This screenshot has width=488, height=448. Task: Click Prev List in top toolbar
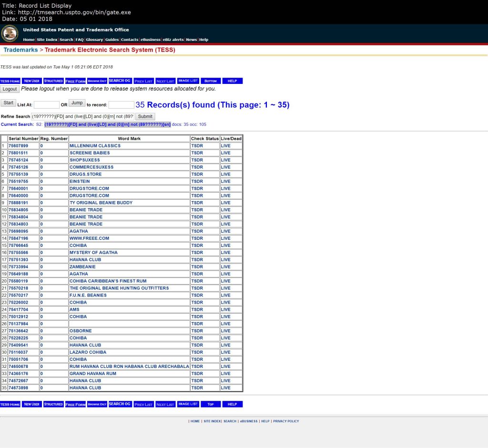pyautogui.click(x=143, y=81)
